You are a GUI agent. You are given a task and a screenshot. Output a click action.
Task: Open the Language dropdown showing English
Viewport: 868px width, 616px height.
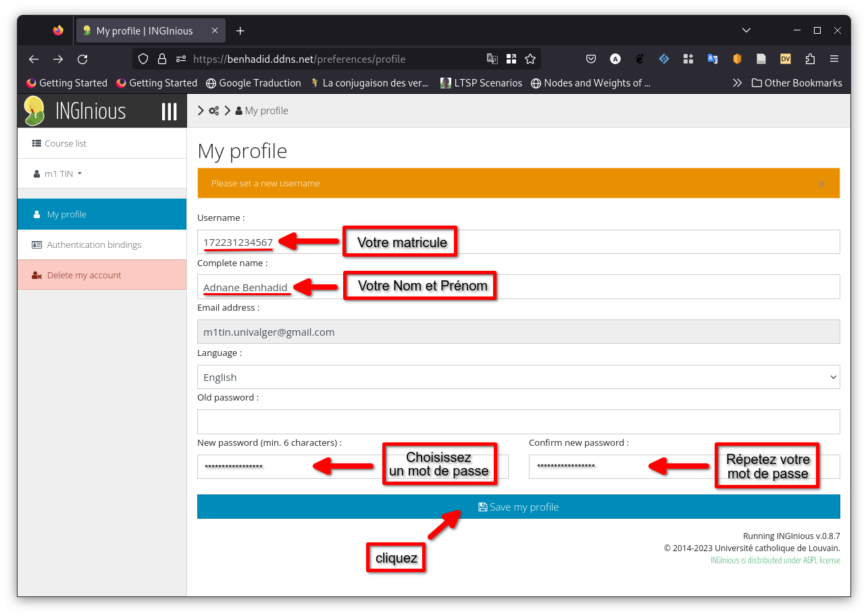coord(518,377)
